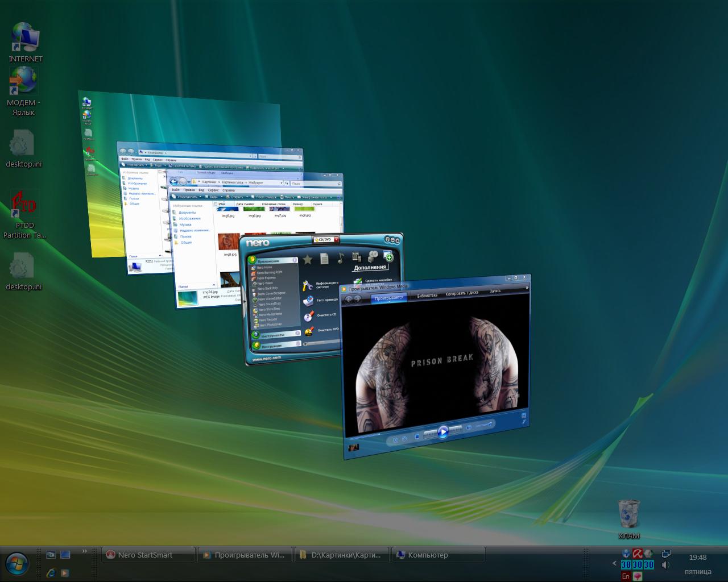Screen dimensions: 728x582
Task: Click the erase CD icon in Nero
Action: (x=308, y=316)
